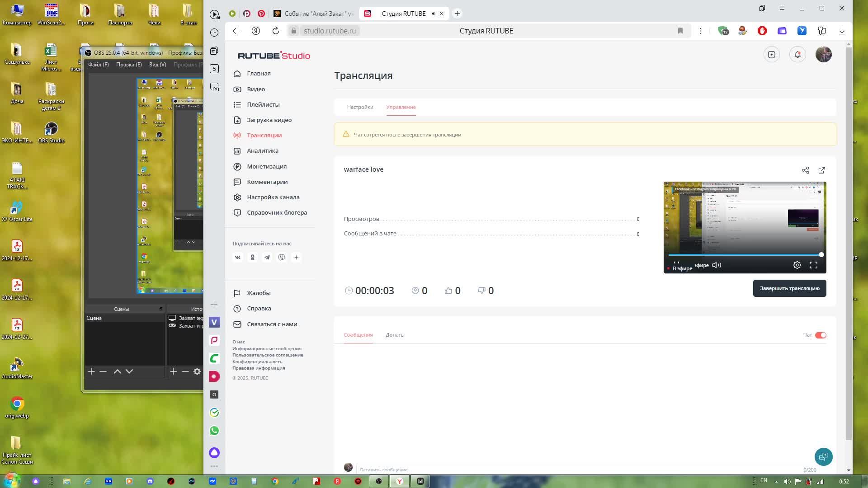Open Настройка канала

tap(273, 197)
